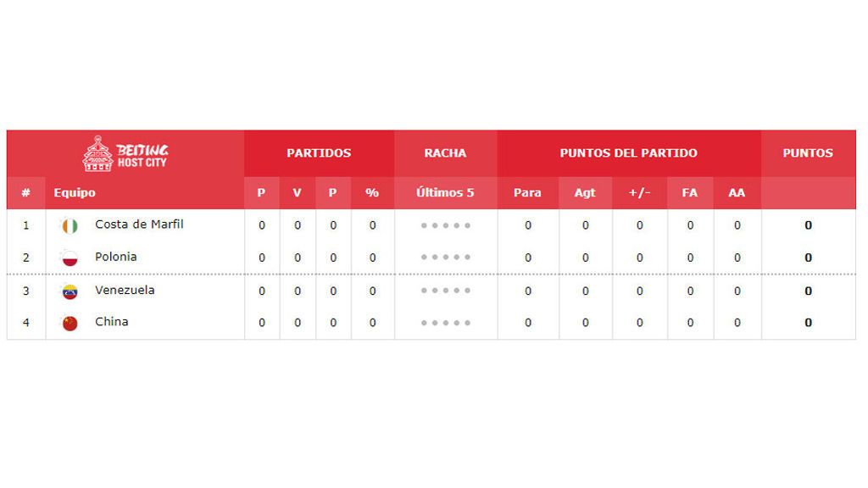Open the Polonia team link
The height and width of the screenshot is (488, 868).
pyautogui.click(x=115, y=257)
